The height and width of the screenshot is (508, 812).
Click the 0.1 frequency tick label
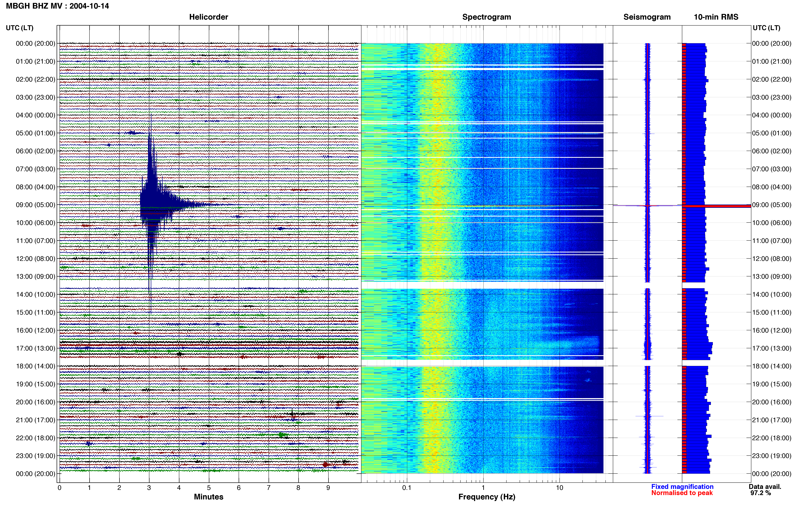point(407,487)
